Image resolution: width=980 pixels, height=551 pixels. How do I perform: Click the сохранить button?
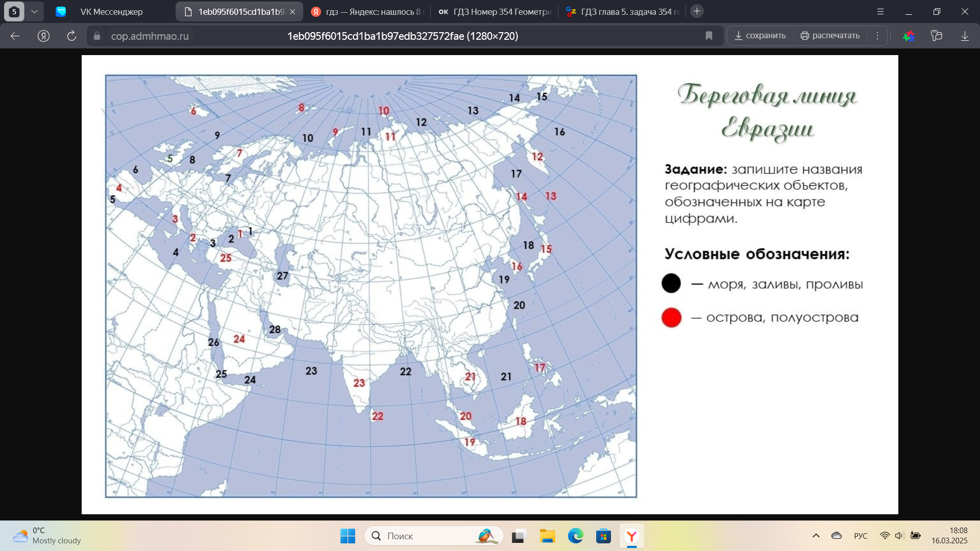click(760, 36)
